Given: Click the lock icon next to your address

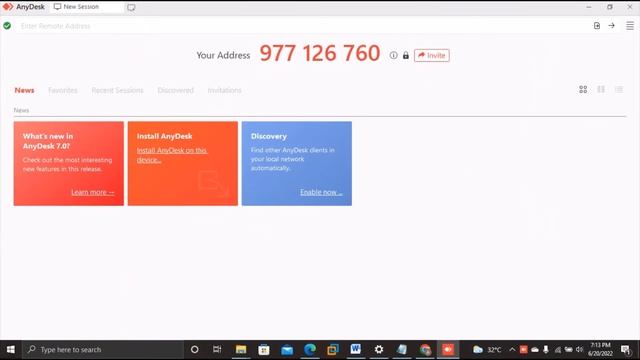Looking at the screenshot, I should click(x=406, y=55).
